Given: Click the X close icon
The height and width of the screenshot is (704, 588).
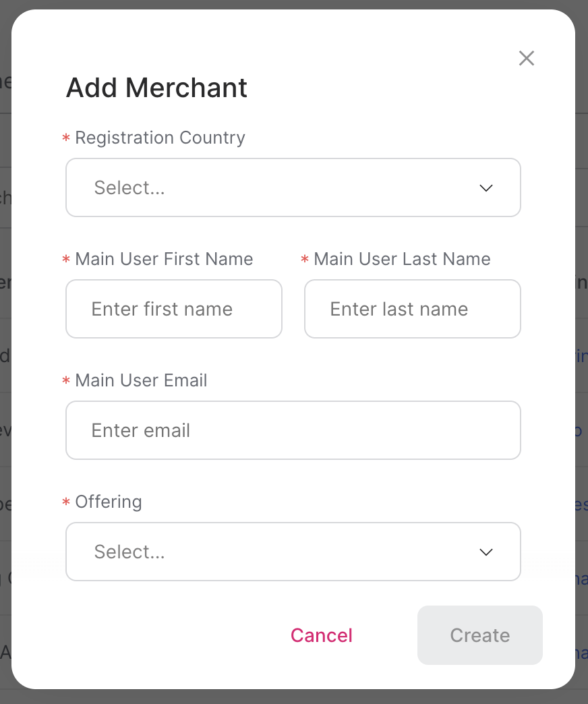Looking at the screenshot, I should (527, 58).
